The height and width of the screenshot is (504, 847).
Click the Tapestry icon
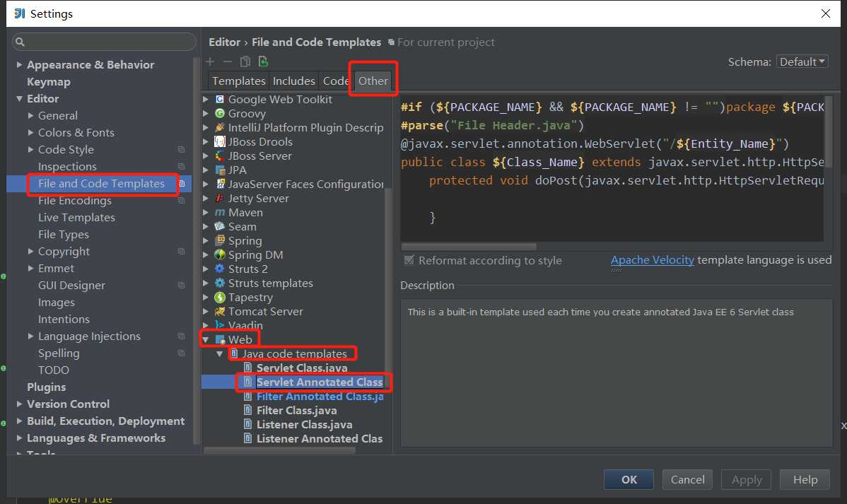(220, 297)
